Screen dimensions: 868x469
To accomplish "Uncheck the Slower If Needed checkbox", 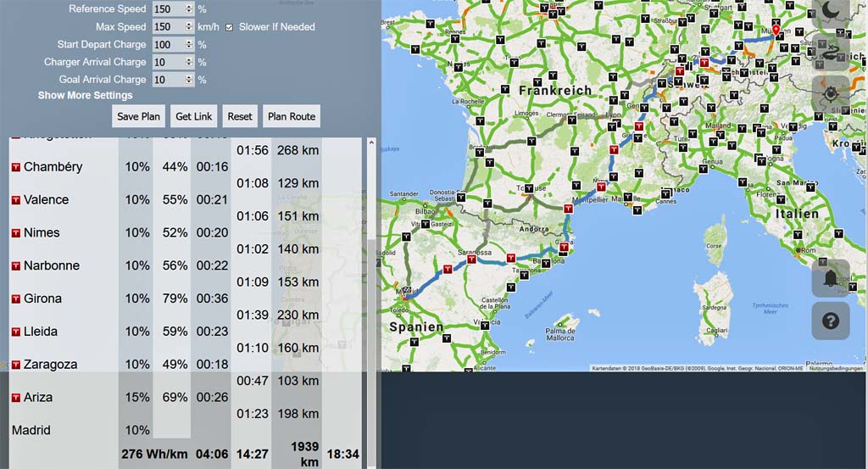I will (229, 27).
